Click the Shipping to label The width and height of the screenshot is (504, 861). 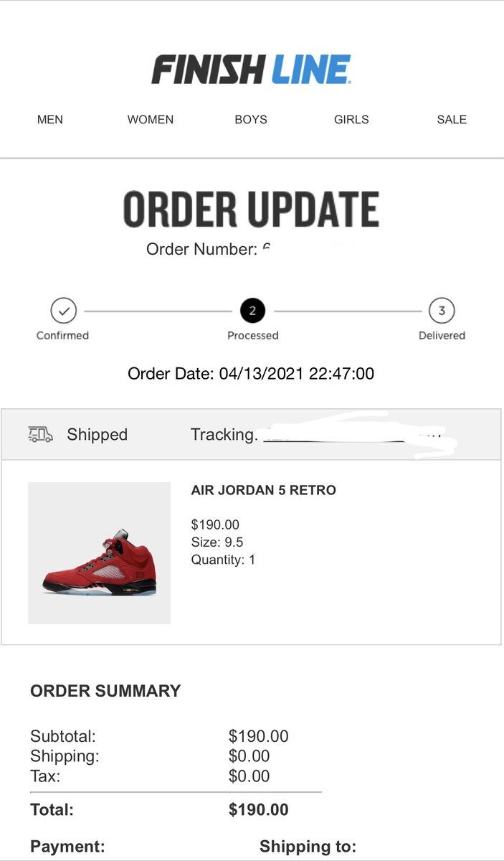[308, 847]
